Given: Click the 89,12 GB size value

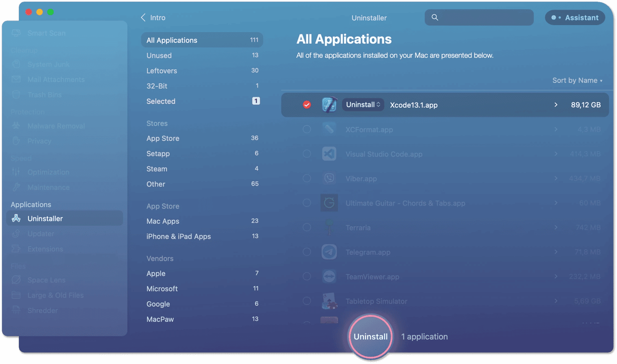Looking at the screenshot, I should (586, 105).
